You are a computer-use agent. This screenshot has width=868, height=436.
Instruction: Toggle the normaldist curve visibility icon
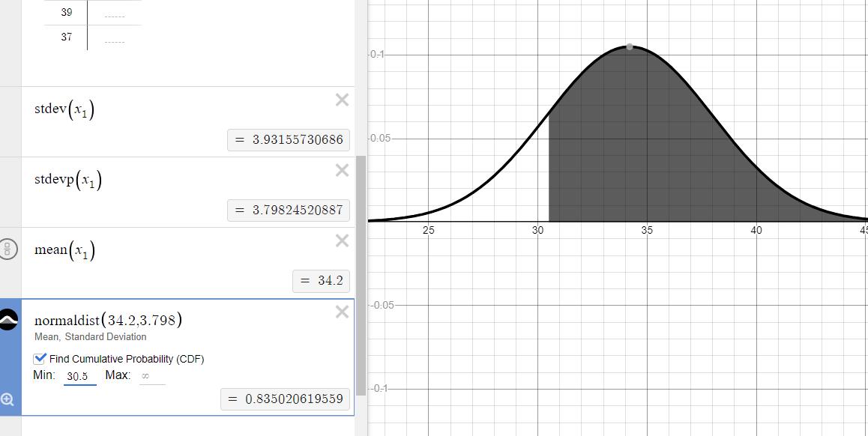pos(8,321)
